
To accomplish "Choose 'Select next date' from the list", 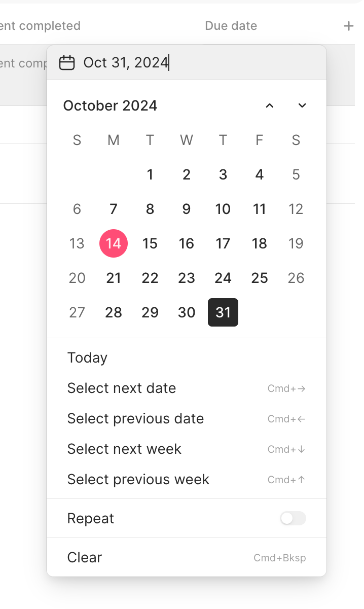I will coord(122,388).
